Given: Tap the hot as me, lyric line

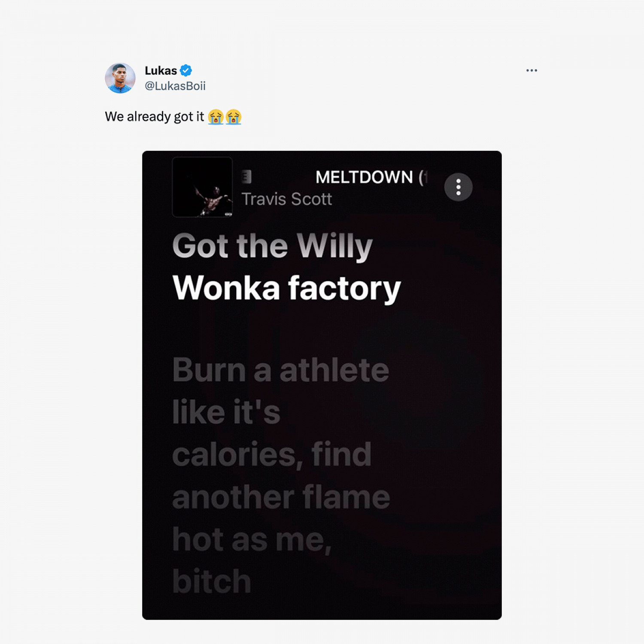Looking at the screenshot, I should 252,540.
